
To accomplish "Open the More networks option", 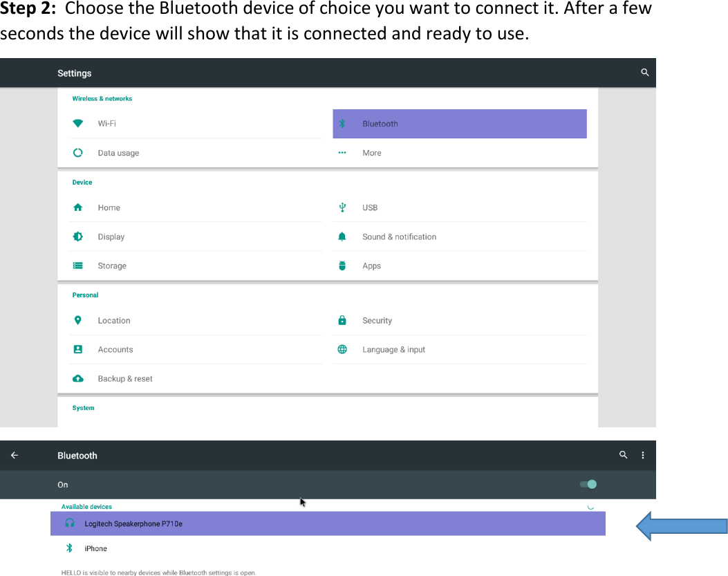I will point(372,152).
